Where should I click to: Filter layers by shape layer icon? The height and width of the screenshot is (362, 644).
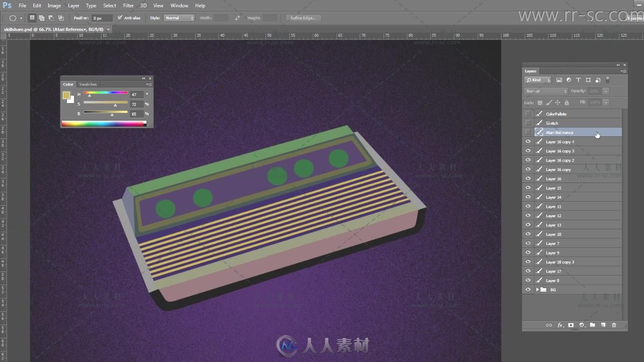click(x=588, y=80)
